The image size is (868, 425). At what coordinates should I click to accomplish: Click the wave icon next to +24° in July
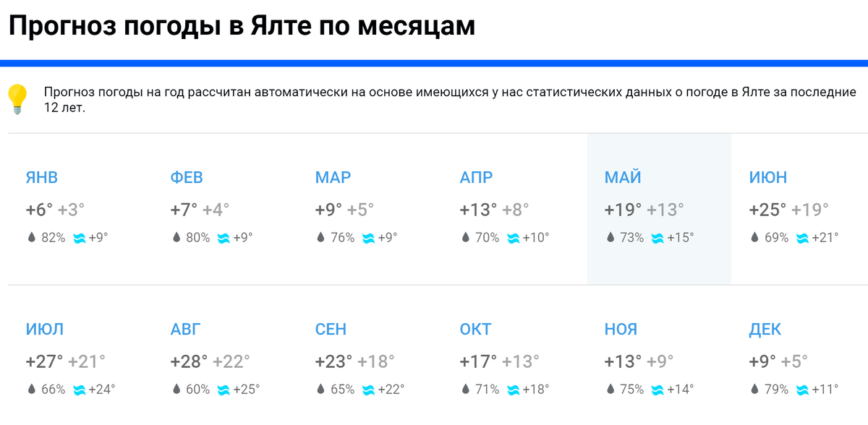[x=78, y=388]
